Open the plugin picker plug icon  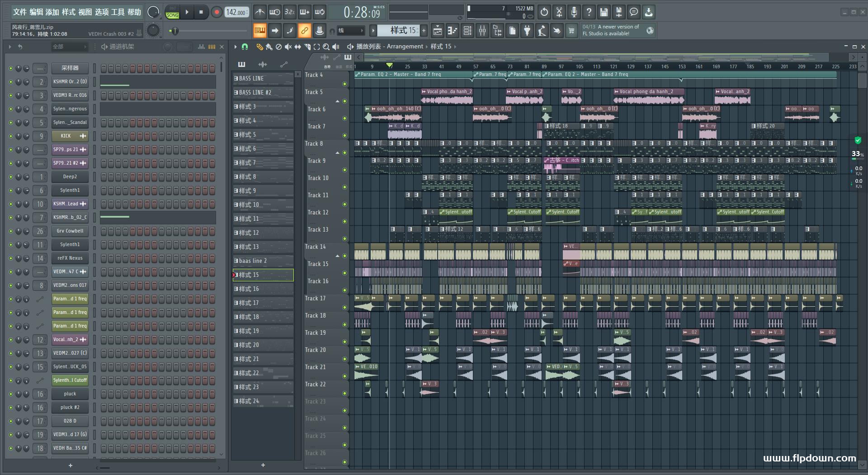[527, 31]
